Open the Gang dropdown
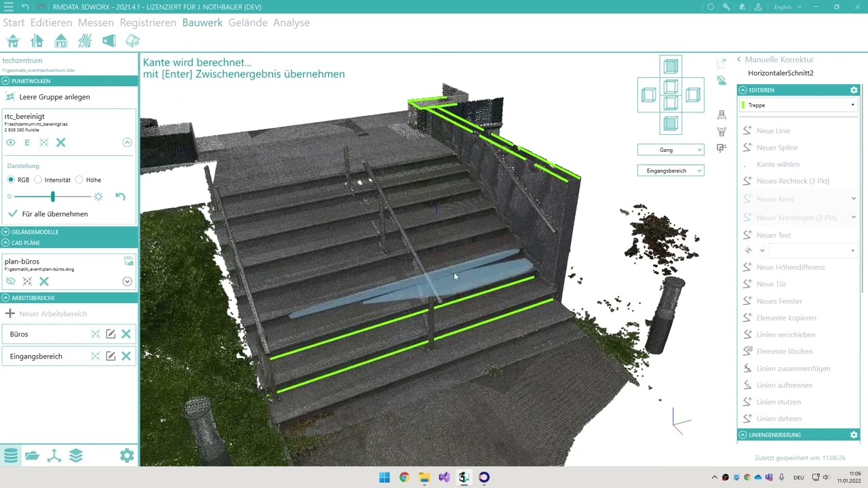868x488 pixels. click(x=671, y=150)
